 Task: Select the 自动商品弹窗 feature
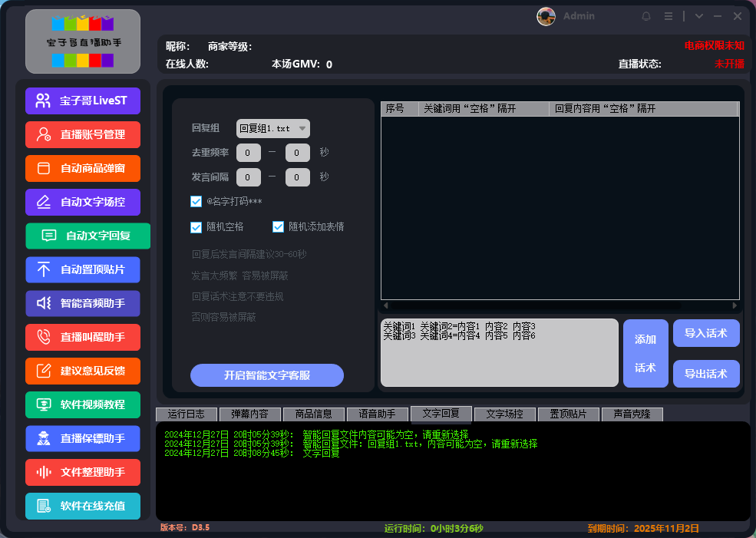tap(82, 168)
